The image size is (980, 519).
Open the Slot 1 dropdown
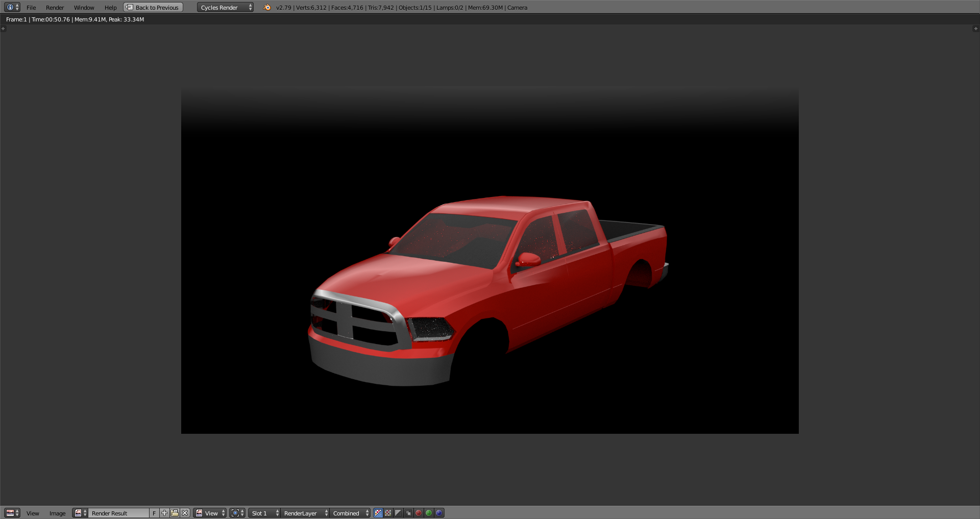pyautogui.click(x=264, y=513)
